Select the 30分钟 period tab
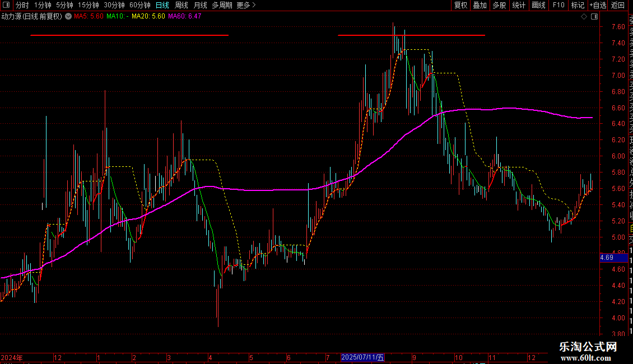 point(114,5)
